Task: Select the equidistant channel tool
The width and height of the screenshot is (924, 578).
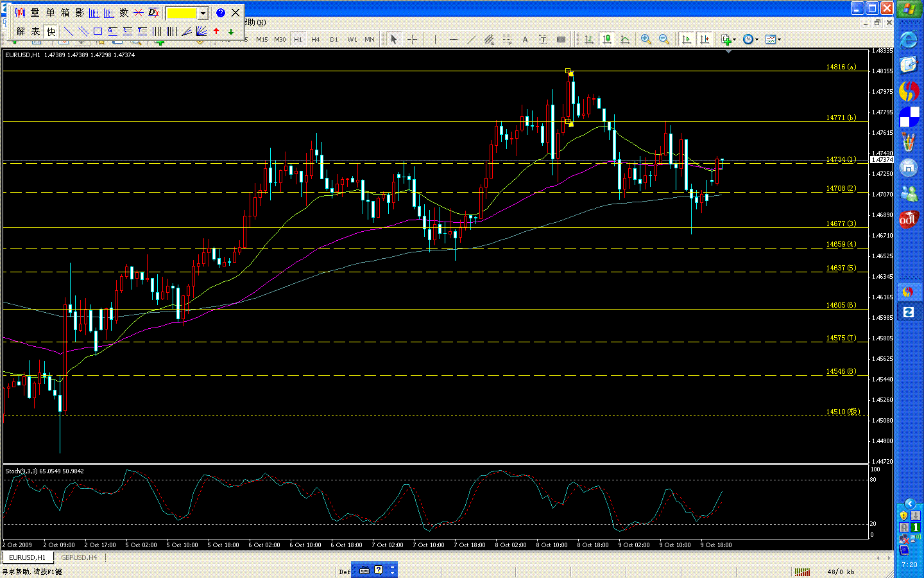Action: coord(489,40)
